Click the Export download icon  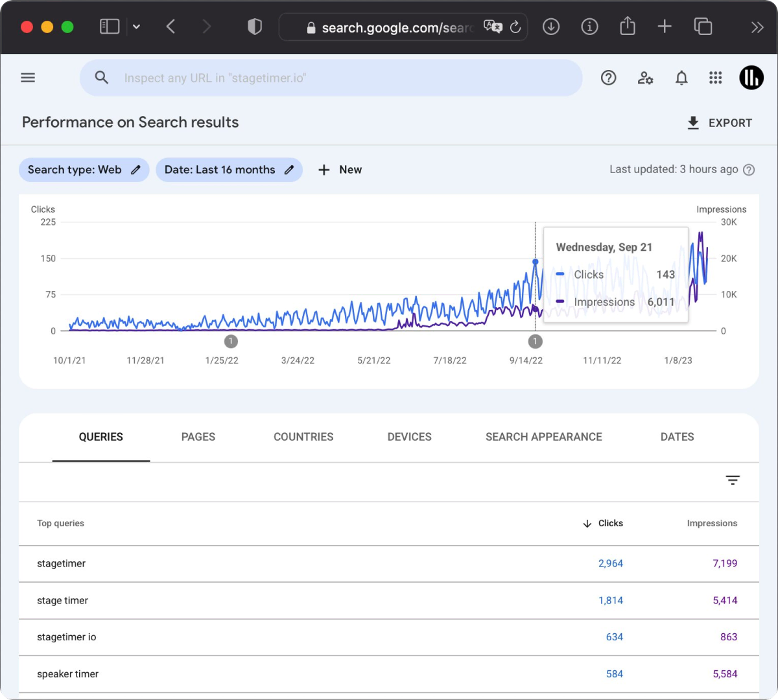693,123
